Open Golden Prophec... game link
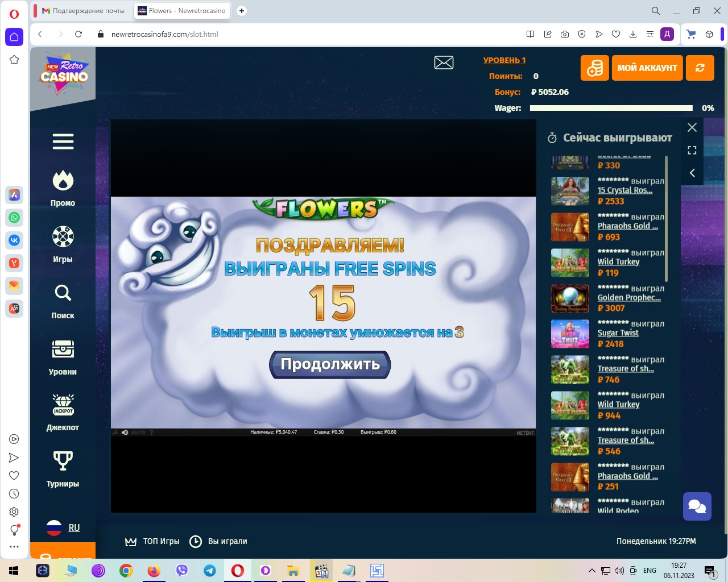The height and width of the screenshot is (582, 728). (629, 298)
